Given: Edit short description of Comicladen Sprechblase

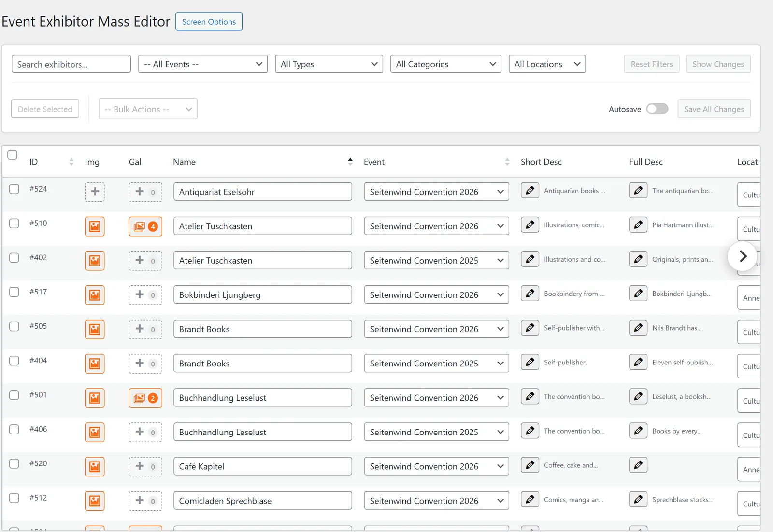Looking at the screenshot, I should 530,499.
